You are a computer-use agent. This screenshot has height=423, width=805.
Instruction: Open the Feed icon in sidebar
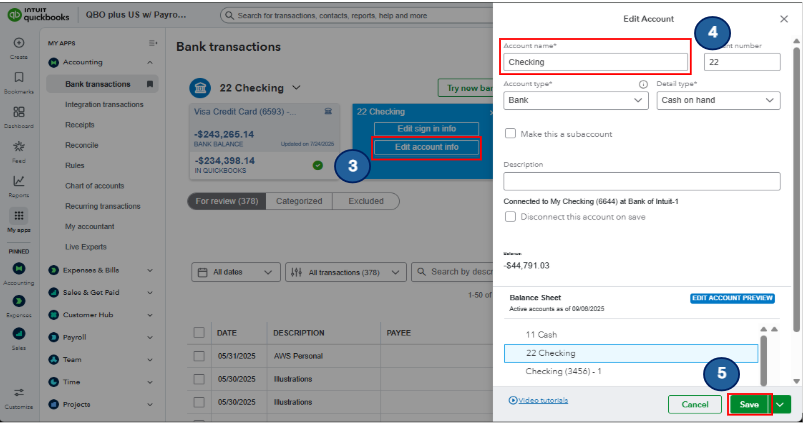18,146
